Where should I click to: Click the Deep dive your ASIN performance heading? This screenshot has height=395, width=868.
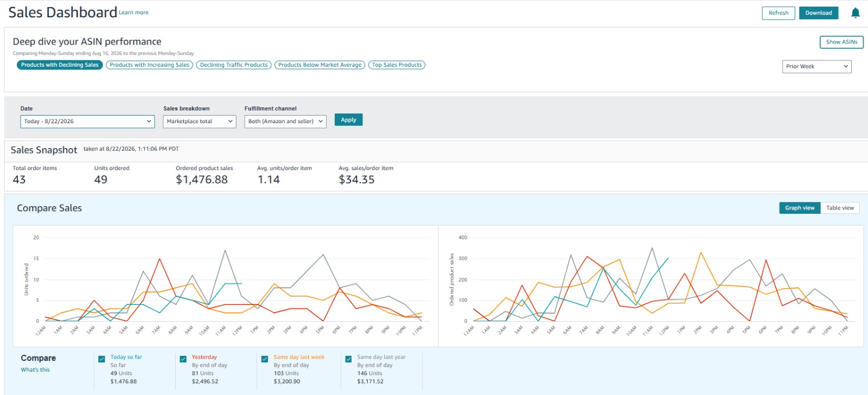[87, 42]
